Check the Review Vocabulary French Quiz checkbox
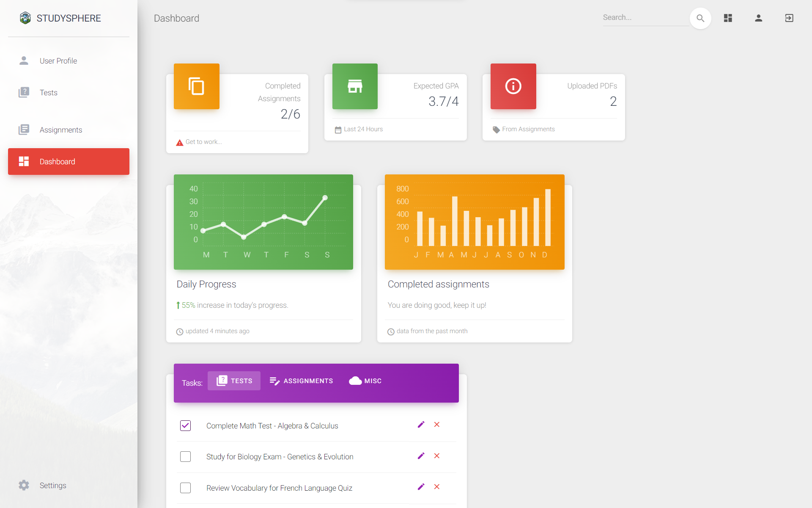The height and width of the screenshot is (508, 812). 185,488
